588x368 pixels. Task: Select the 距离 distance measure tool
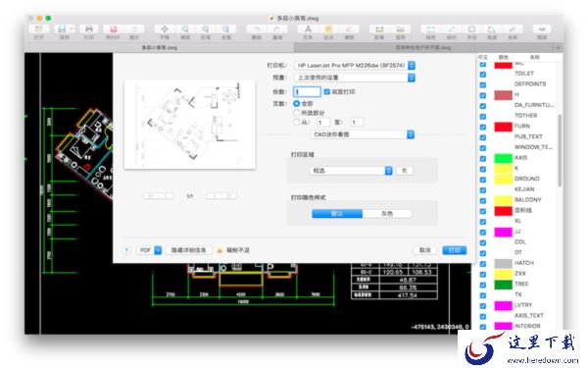tap(379, 28)
